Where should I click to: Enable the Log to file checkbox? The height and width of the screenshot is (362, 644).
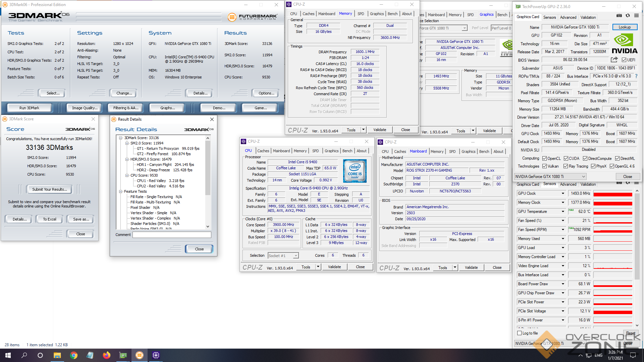[520, 333]
